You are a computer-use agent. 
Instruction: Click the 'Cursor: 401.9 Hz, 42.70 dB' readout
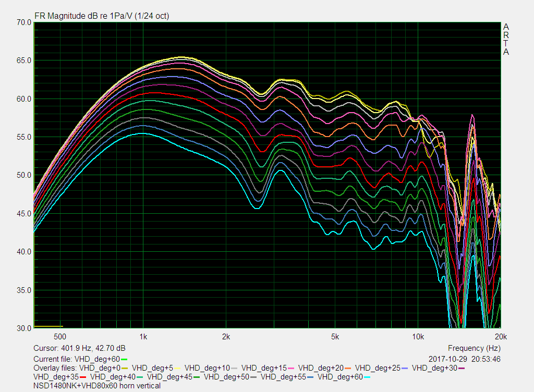(79, 348)
